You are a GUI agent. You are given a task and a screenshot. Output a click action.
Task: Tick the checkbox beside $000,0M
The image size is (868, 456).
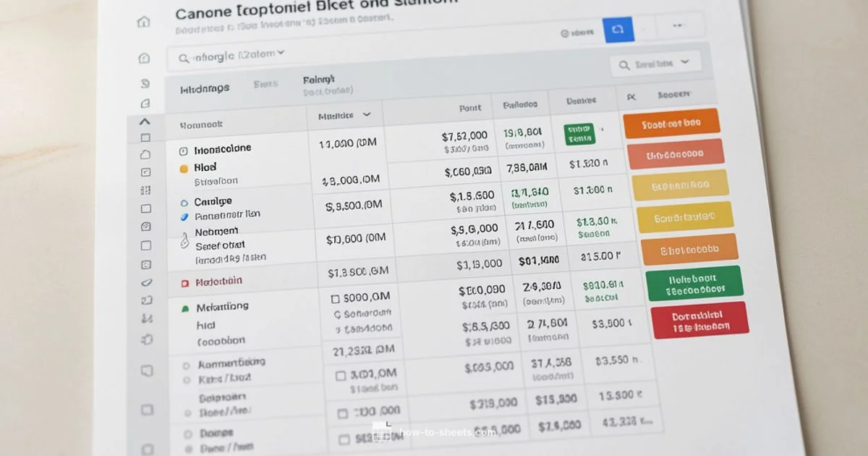click(x=335, y=298)
